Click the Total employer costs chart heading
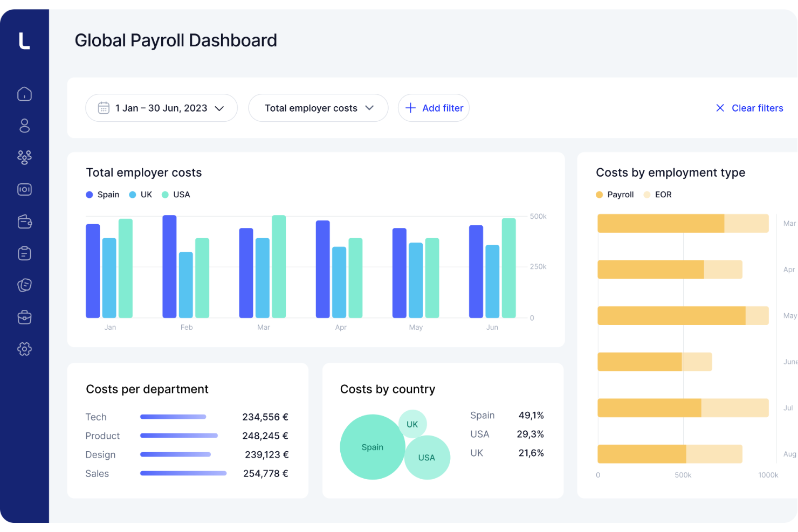Screen dimensions: 798x532 pos(144,172)
